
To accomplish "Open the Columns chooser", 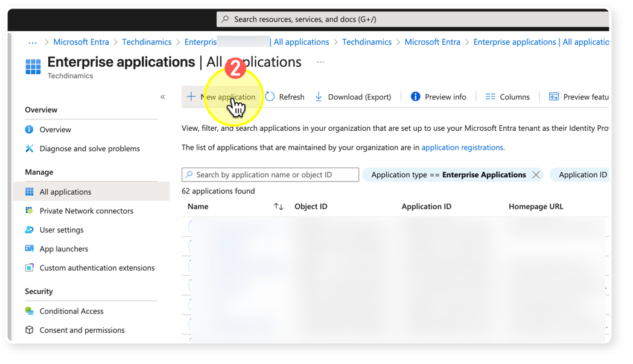I will pos(507,97).
